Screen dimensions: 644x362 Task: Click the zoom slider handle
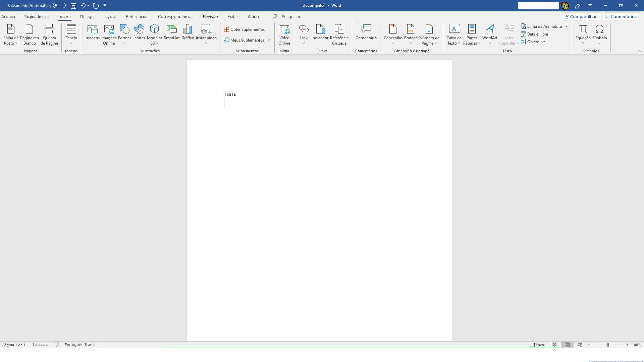[608, 345]
